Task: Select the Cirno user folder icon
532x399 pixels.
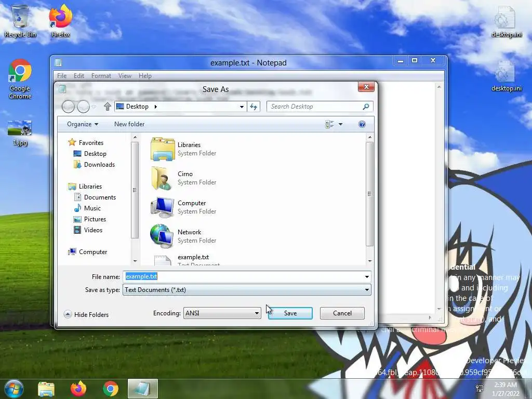Action: click(x=163, y=178)
